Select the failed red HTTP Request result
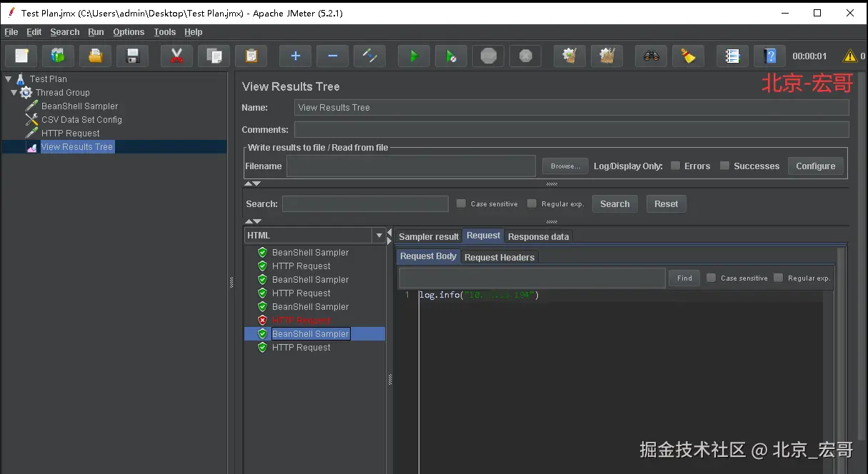This screenshot has height=474, width=868. click(x=301, y=321)
